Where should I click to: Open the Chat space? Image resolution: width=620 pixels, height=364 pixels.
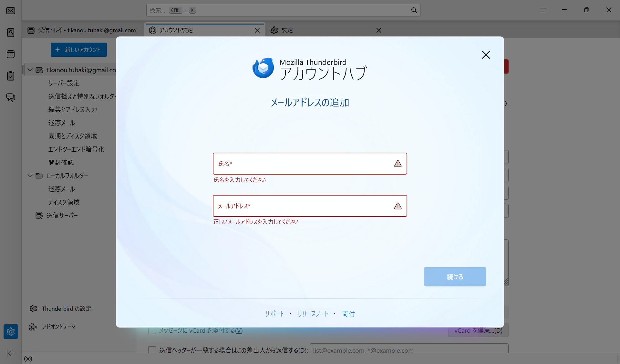pos(11,97)
